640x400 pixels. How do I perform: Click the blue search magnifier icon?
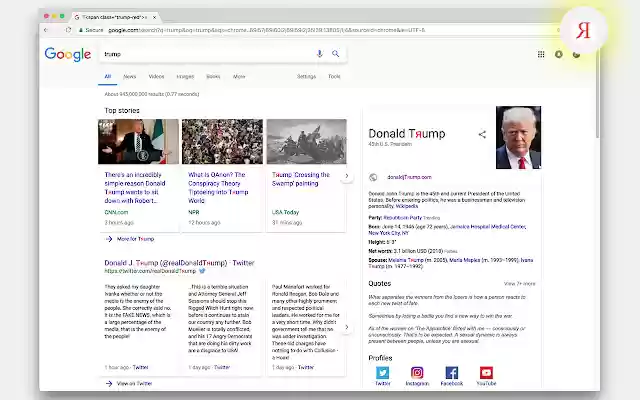point(336,53)
